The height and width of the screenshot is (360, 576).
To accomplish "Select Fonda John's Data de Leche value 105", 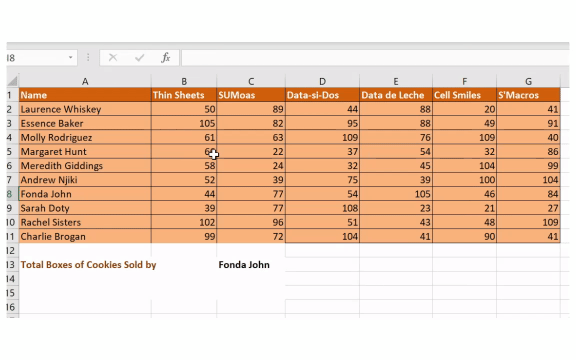I will pos(396,194).
